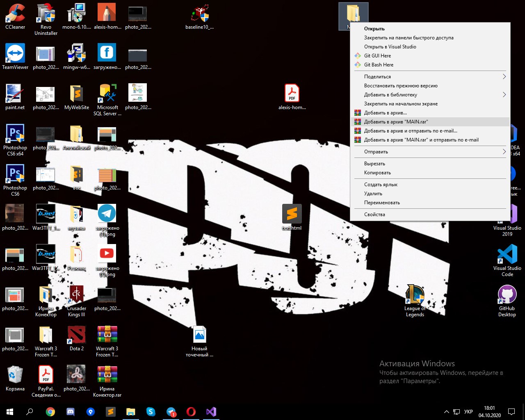Select the alexis-hom PDF file icon
This screenshot has width=525, height=420.
tap(292, 97)
